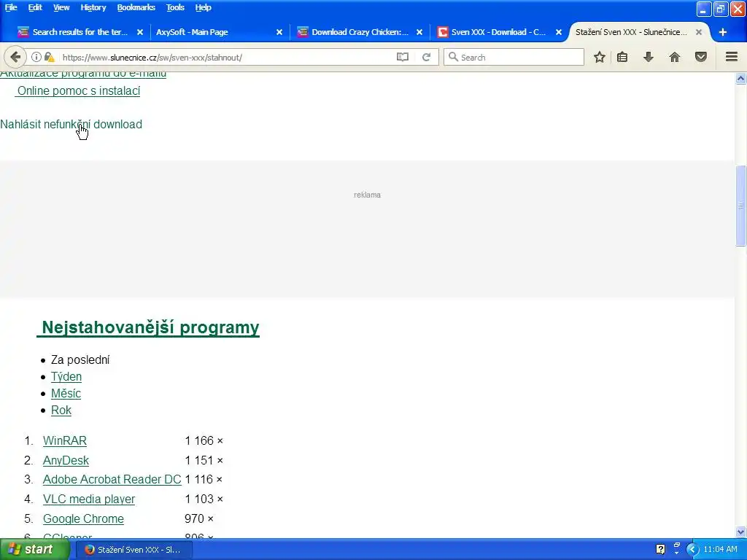Close the 'Search results for the ter...' tab

click(x=140, y=32)
